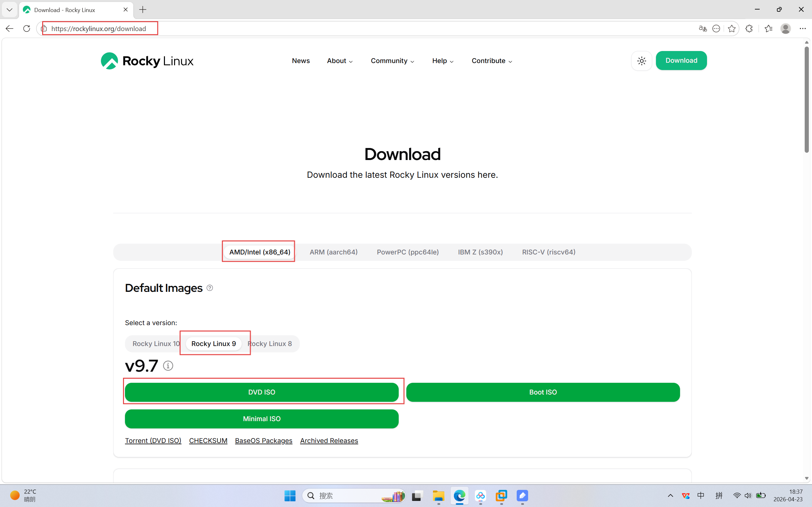812x507 pixels.
Task: Expand the Community dropdown menu
Action: click(x=392, y=61)
